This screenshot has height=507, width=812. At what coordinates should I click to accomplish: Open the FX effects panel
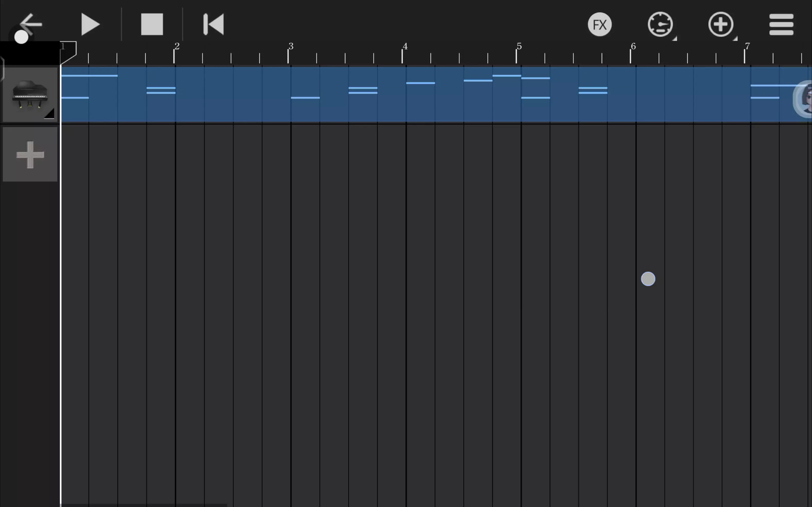click(x=600, y=24)
